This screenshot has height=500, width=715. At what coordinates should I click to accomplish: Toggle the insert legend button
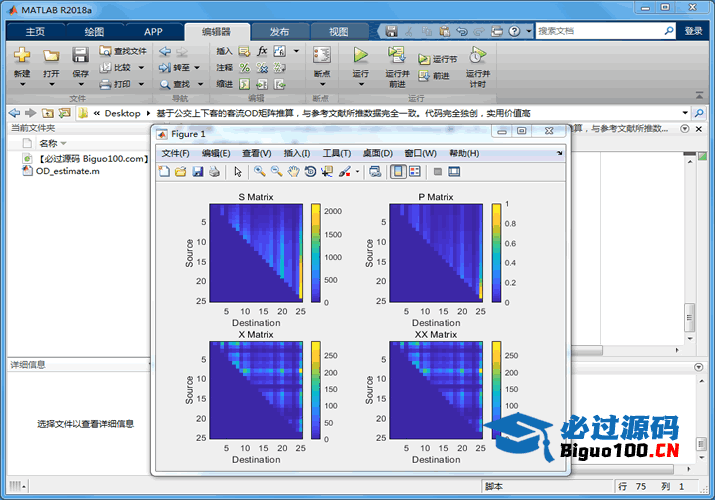pos(414,172)
